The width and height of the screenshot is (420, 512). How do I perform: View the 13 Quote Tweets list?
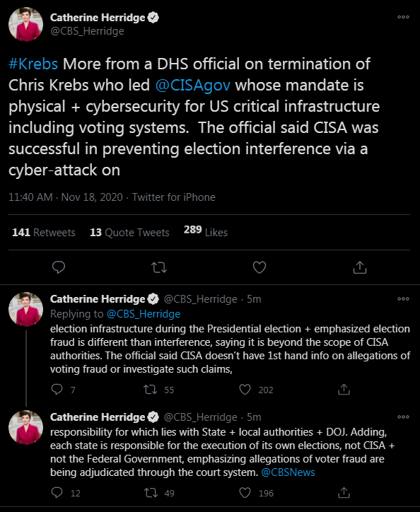click(129, 232)
